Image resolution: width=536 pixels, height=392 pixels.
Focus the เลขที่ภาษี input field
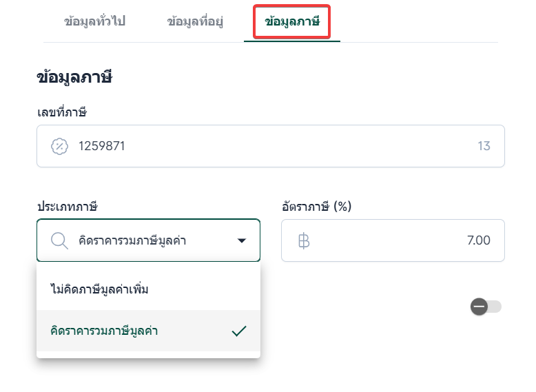(276, 146)
